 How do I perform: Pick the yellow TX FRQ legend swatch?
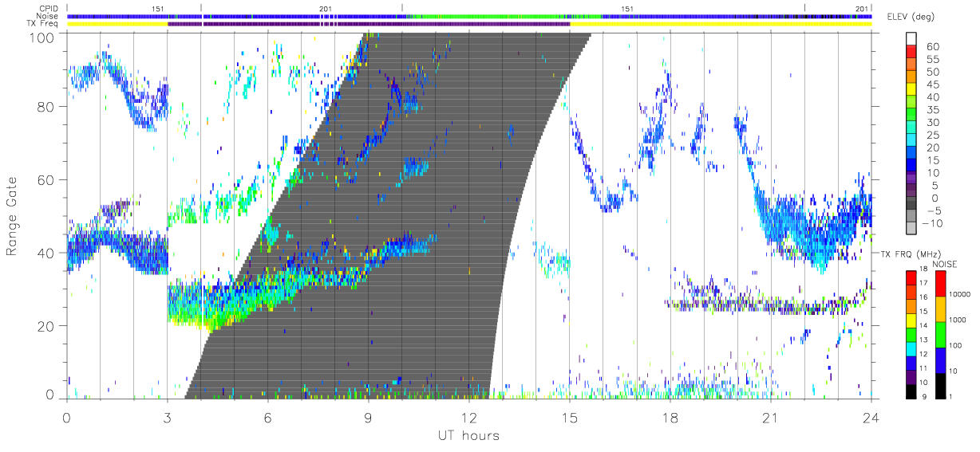tap(910, 320)
